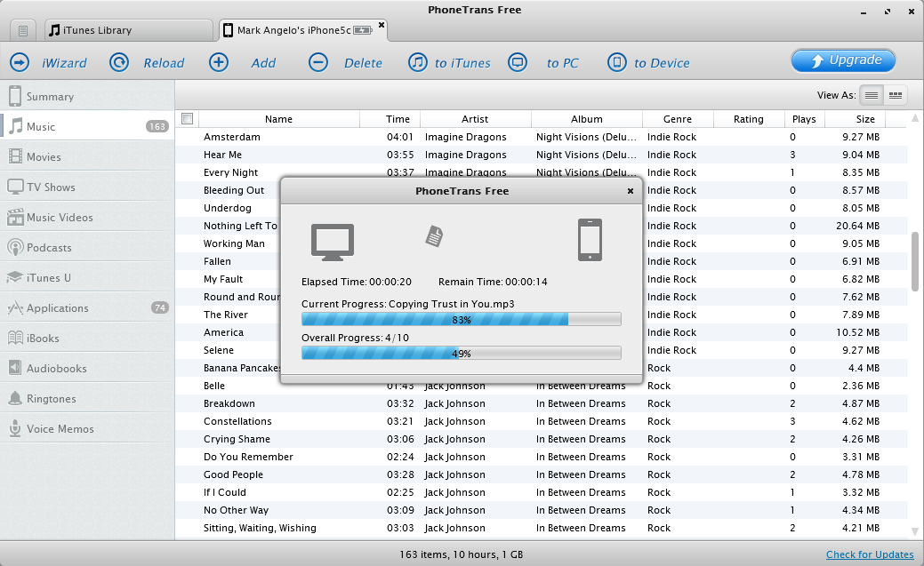The width and height of the screenshot is (924, 566).
Task: Sort by Album column header
Action: 586,119
